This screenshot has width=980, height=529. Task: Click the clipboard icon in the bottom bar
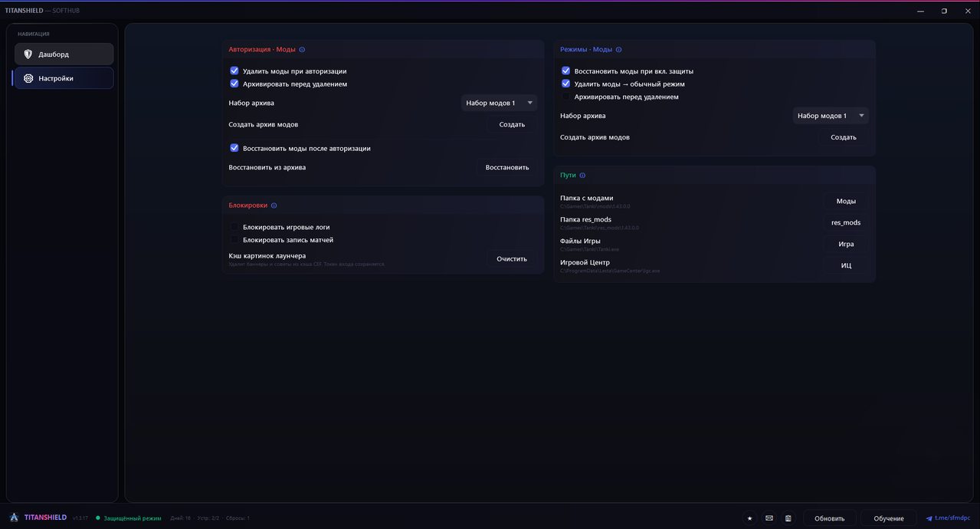pos(788,518)
